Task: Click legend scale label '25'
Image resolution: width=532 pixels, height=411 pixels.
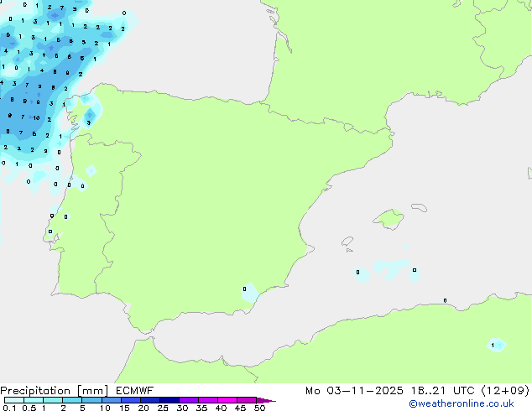Action: click(163, 408)
